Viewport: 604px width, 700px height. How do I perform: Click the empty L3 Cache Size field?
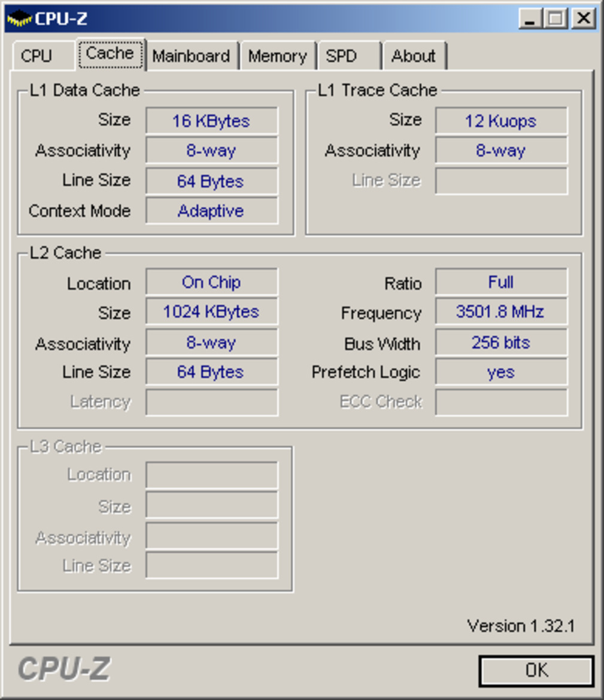coord(211,505)
